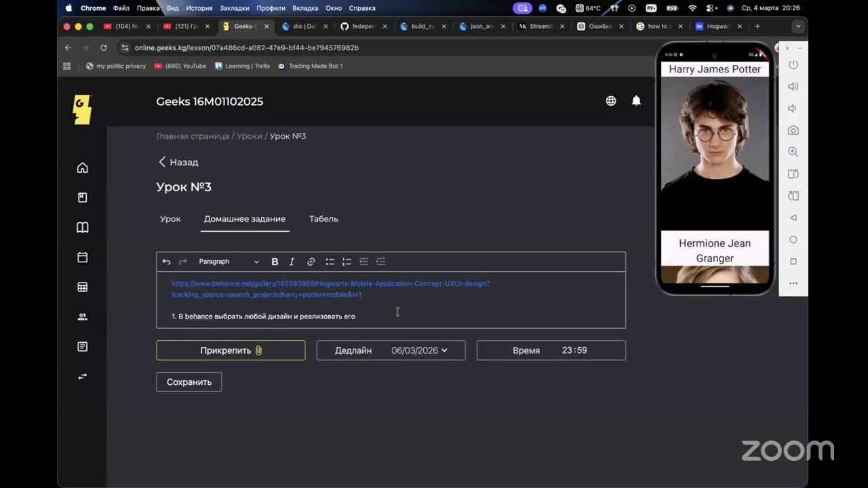Toggle italic formatting in the editor
The width and height of the screenshot is (868, 488).
point(292,262)
